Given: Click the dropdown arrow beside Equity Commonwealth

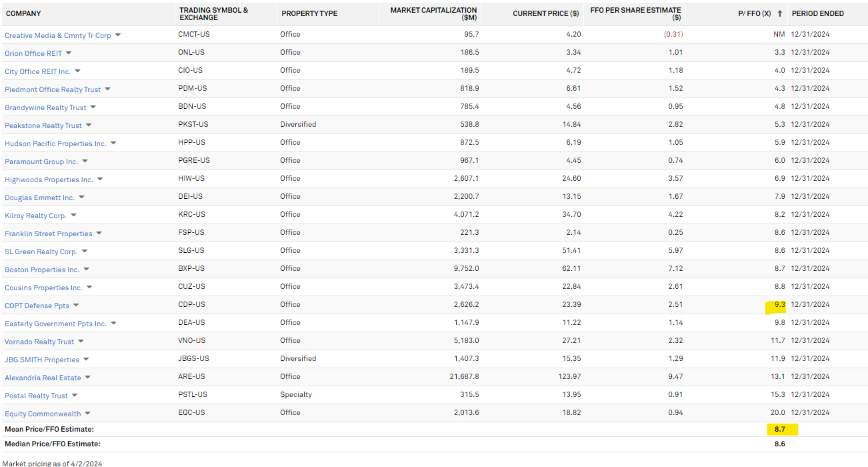Looking at the screenshot, I should coord(87,413).
